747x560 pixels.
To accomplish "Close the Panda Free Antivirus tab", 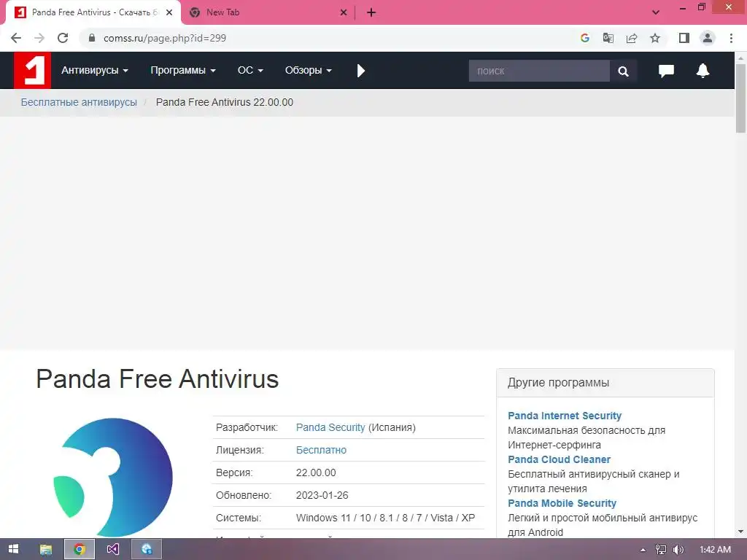I will point(169,12).
